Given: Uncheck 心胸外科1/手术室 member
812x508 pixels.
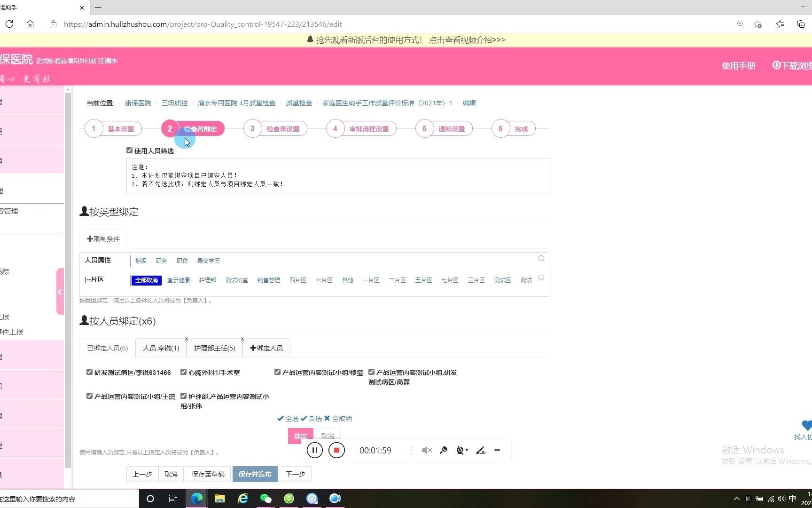Looking at the screenshot, I should (x=183, y=372).
